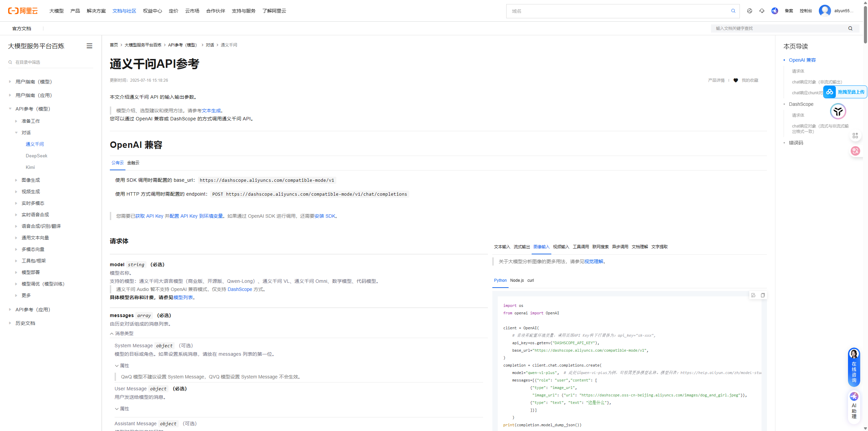Expand 属性 under User Message

(x=122, y=409)
